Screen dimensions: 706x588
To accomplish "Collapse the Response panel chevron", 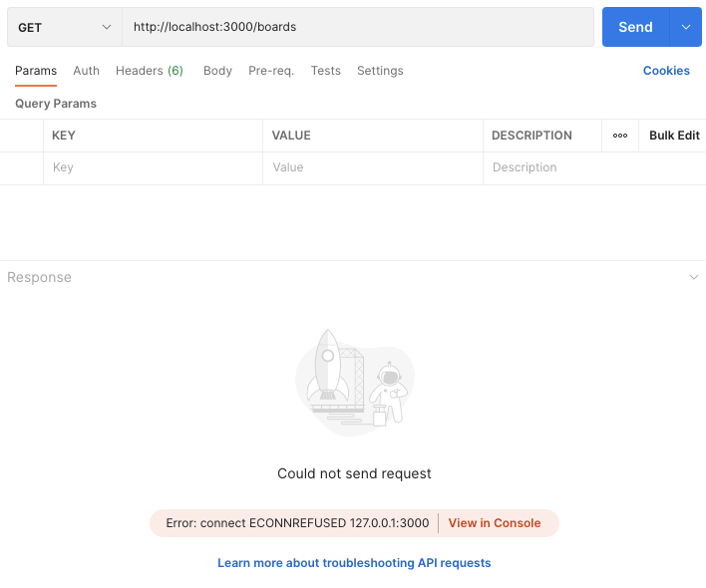I will [694, 277].
